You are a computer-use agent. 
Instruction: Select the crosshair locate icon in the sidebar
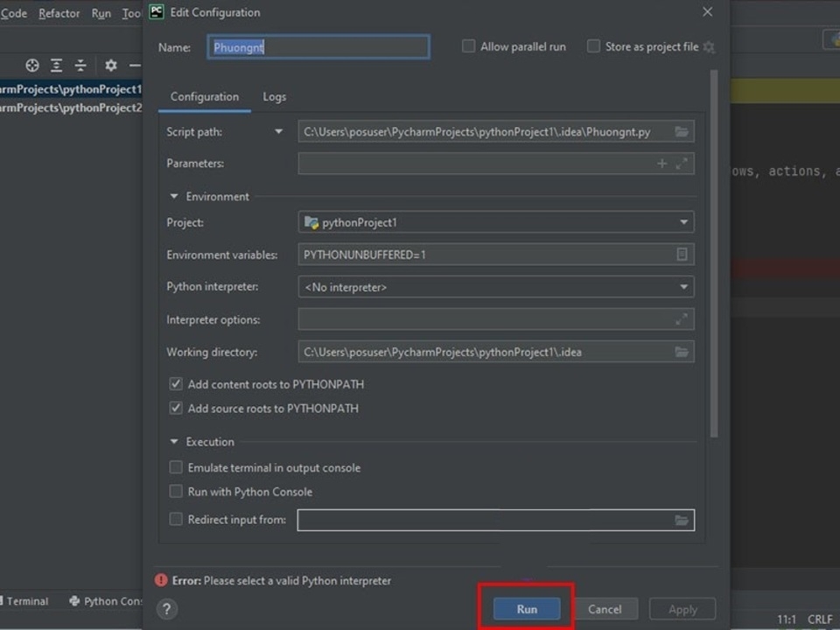(31, 65)
